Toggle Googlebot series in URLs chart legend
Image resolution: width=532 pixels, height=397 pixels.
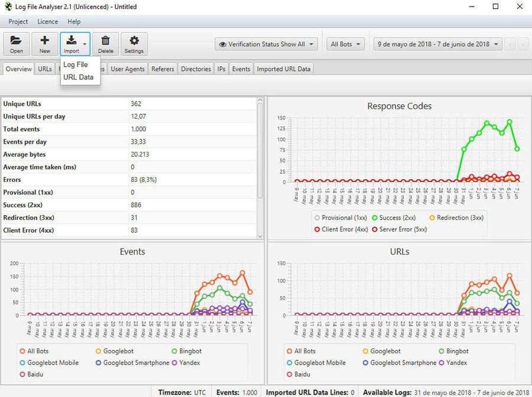(x=381, y=351)
